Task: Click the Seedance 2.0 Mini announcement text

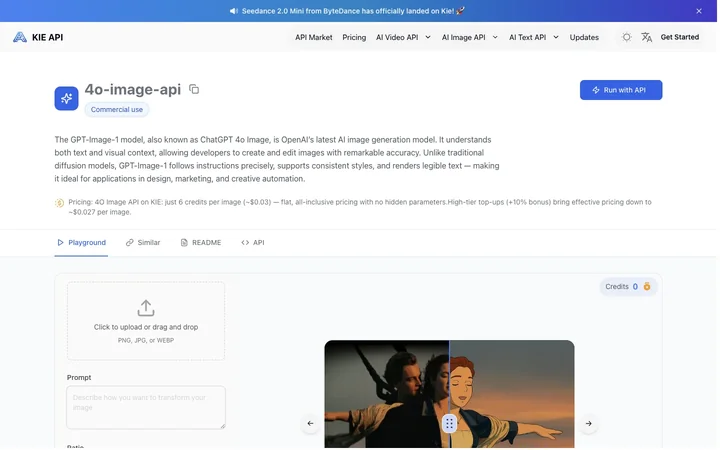Action: [x=348, y=11]
